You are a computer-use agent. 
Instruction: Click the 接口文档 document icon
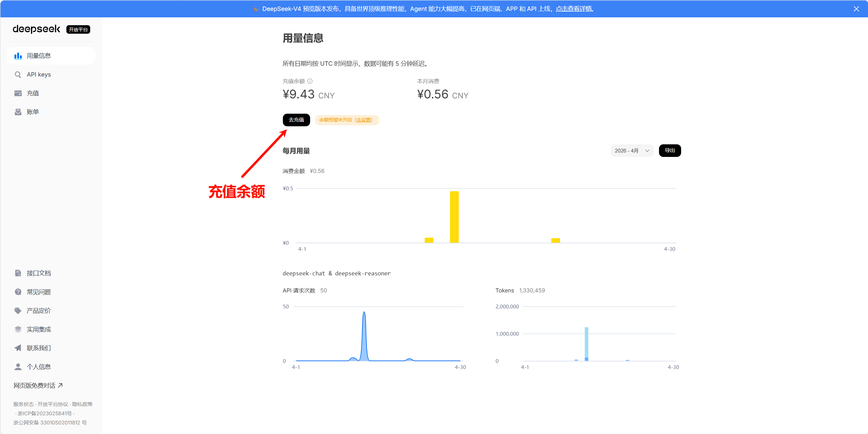tap(18, 273)
